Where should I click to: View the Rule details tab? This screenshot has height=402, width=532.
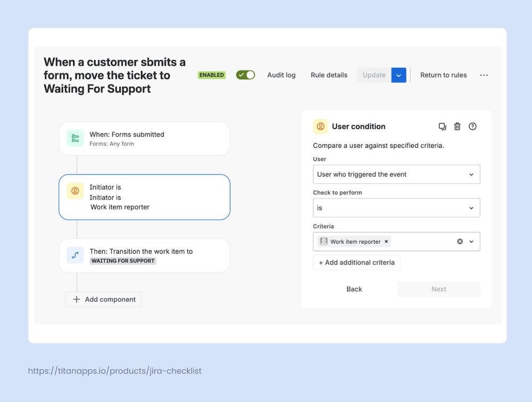click(329, 75)
